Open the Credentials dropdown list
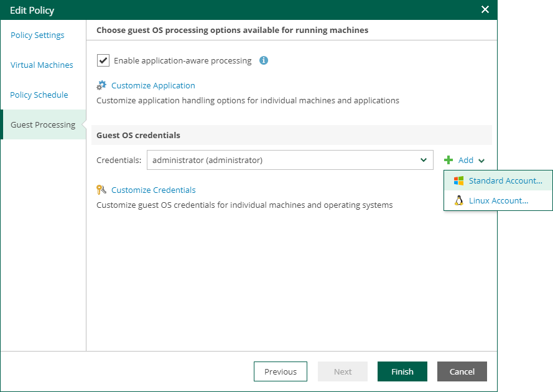Screen dimensions: 553x392 [424, 160]
